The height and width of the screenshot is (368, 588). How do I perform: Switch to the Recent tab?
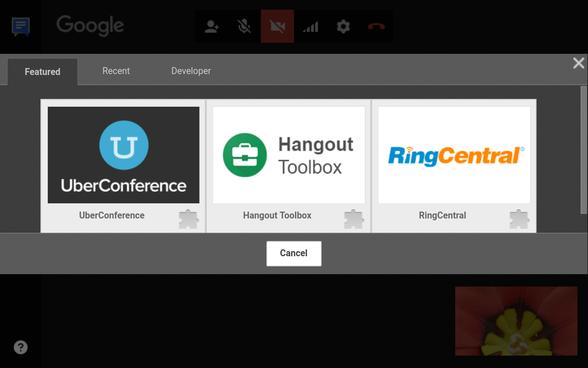point(116,71)
